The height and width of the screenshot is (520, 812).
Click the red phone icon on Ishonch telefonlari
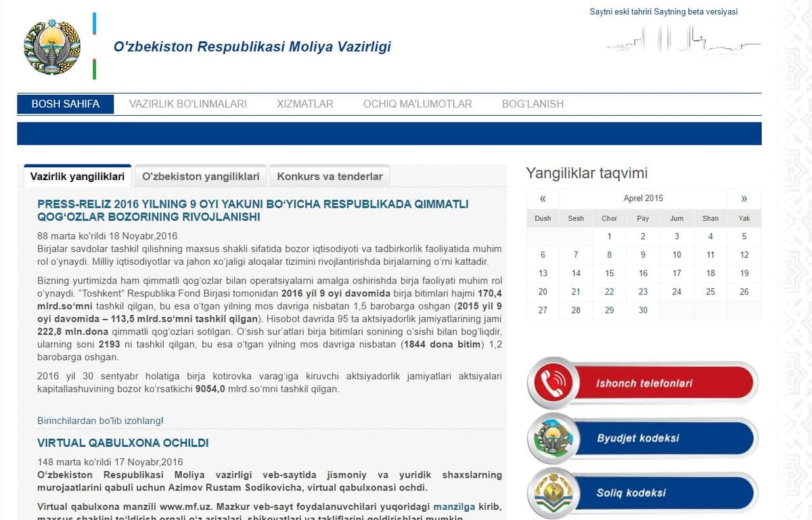554,383
